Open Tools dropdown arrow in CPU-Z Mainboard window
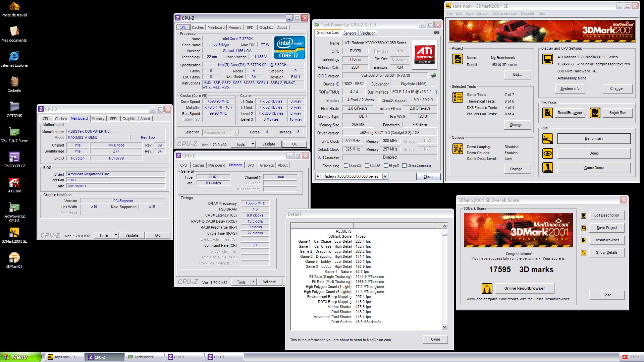The width and height of the screenshot is (644, 362). coord(116,235)
